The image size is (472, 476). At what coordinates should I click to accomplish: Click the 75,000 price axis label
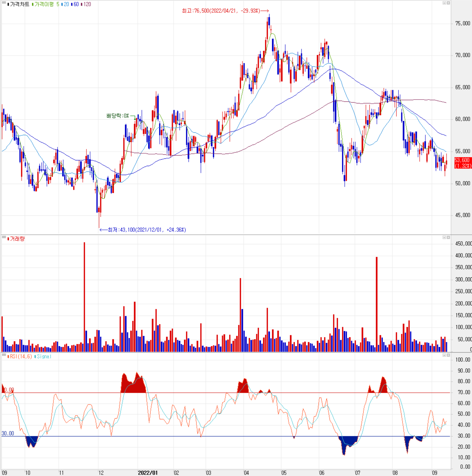pyautogui.click(x=462, y=23)
